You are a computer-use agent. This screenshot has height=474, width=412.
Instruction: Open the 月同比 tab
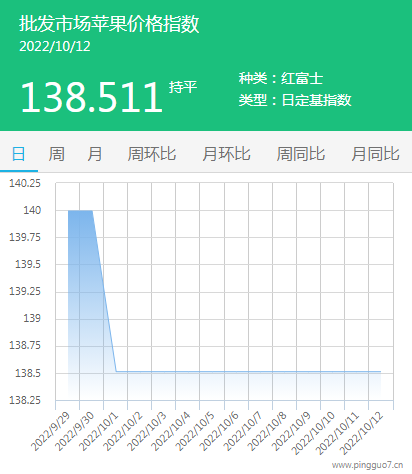(x=375, y=154)
